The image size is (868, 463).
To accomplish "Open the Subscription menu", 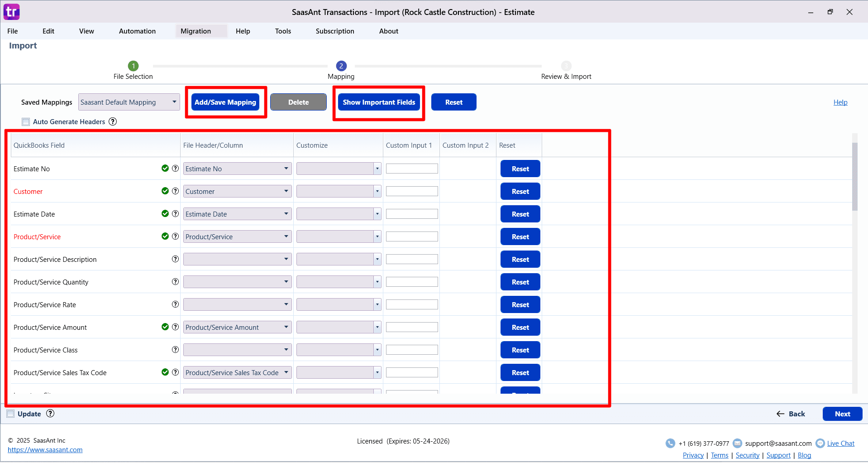I will point(335,31).
